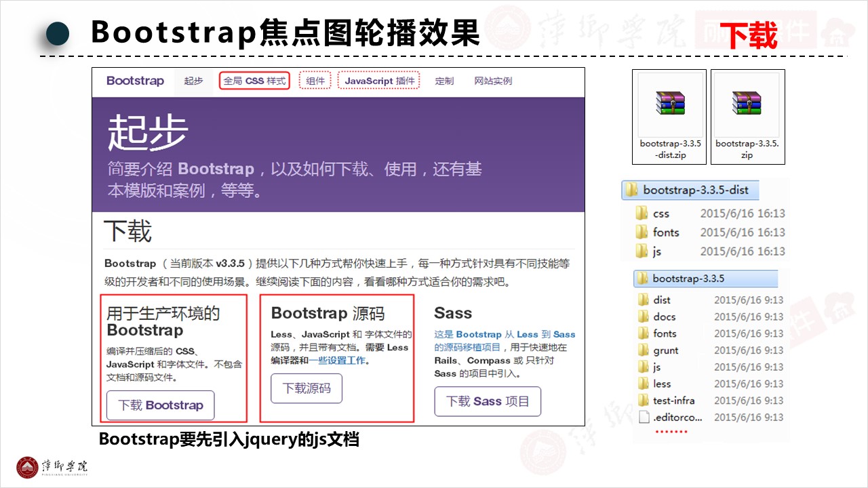Screen dimensions: 868x488
Task: Click the less folder icon
Action: [x=644, y=384]
